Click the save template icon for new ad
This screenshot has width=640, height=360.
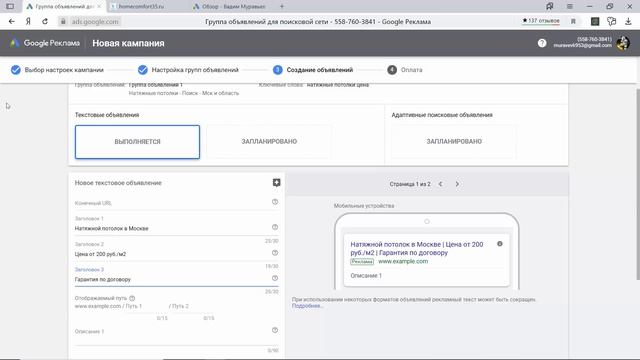tap(276, 182)
